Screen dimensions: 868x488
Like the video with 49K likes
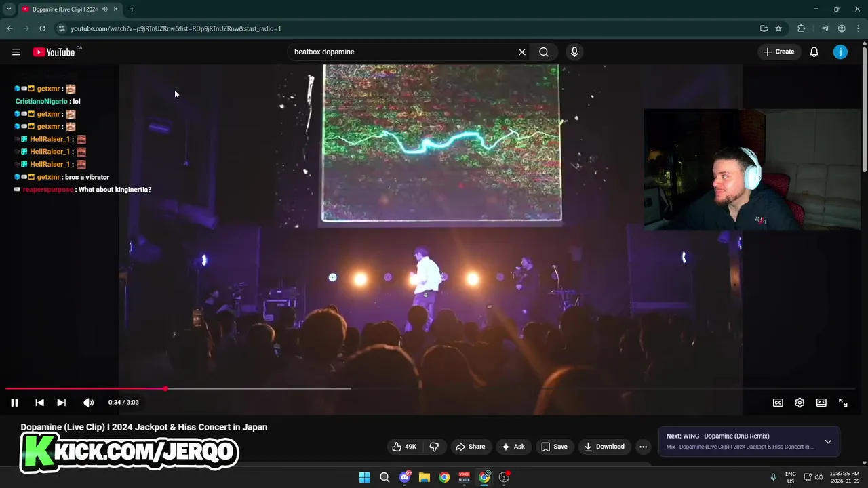point(404,447)
